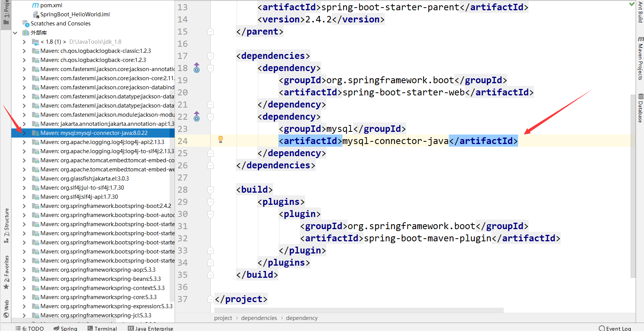The width and height of the screenshot is (644, 331).
Task: Open the Structure tool window tab
Action: click(x=6, y=226)
